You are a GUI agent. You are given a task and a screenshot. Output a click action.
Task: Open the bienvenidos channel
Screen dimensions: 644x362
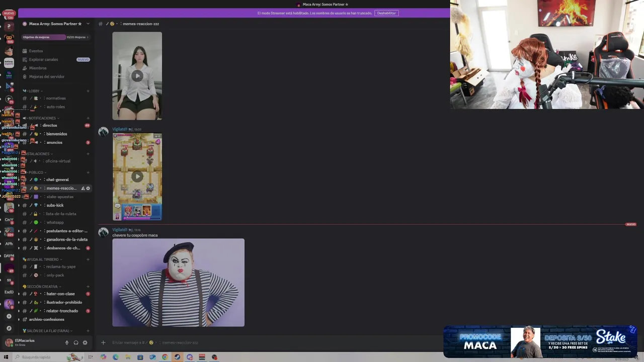pyautogui.click(x=55, y=134)
